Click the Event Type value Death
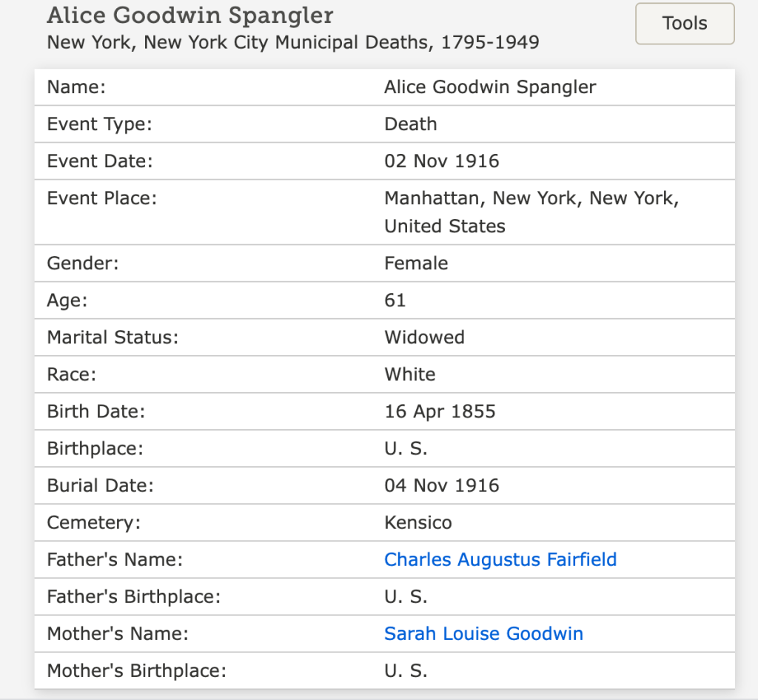This screenshot has width=758, height=700. [411, 124]
